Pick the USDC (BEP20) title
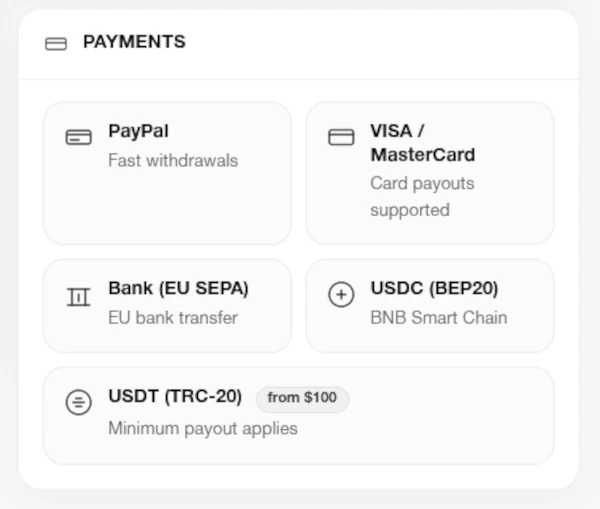Image resolution: width=600 pixels, height=509 pixels. 434,288
